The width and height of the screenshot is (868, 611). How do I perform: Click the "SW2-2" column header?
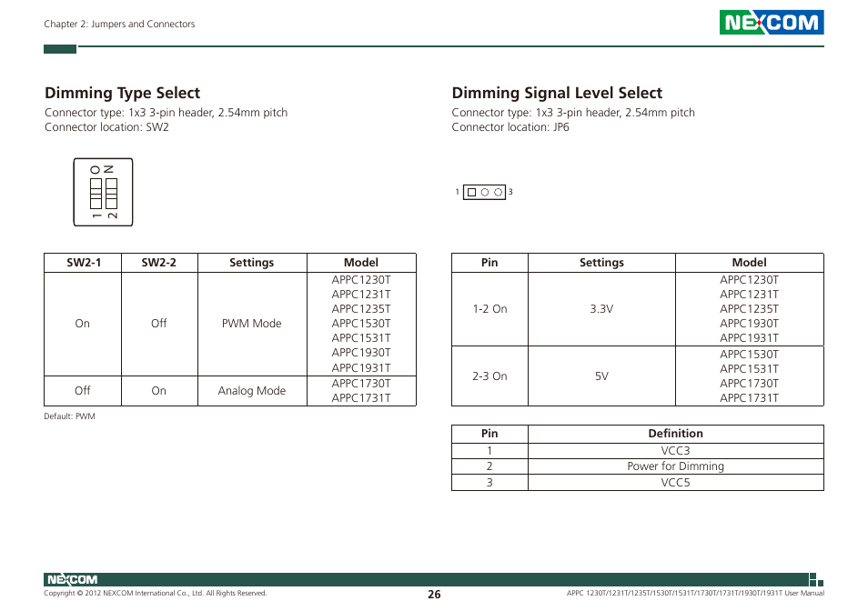[159, 263]
